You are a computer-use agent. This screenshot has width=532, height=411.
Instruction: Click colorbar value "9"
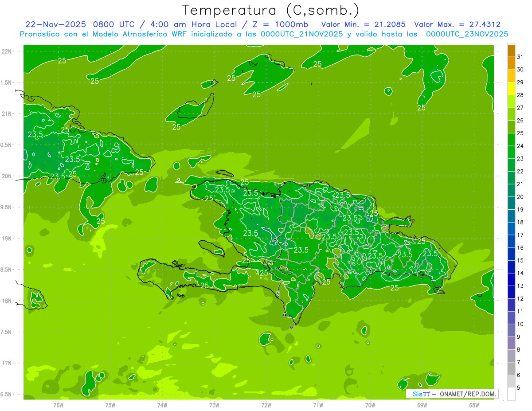point(519,337)
